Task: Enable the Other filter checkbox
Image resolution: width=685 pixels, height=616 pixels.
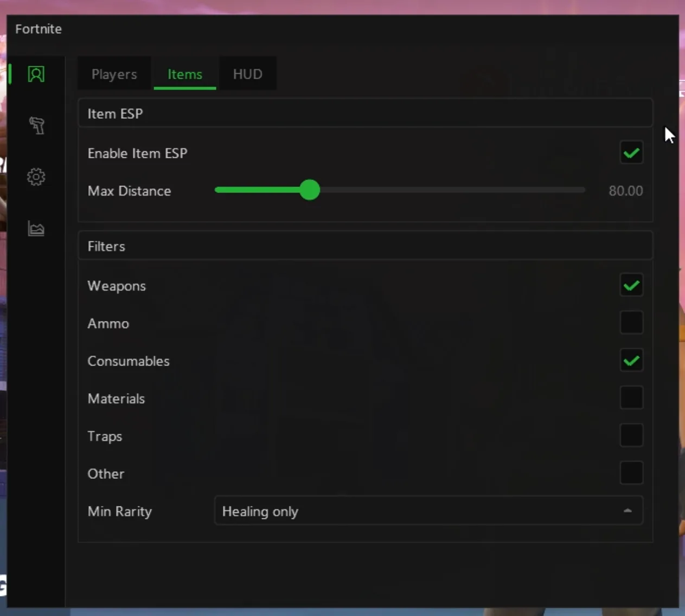Action: click(x=631, y=473)
